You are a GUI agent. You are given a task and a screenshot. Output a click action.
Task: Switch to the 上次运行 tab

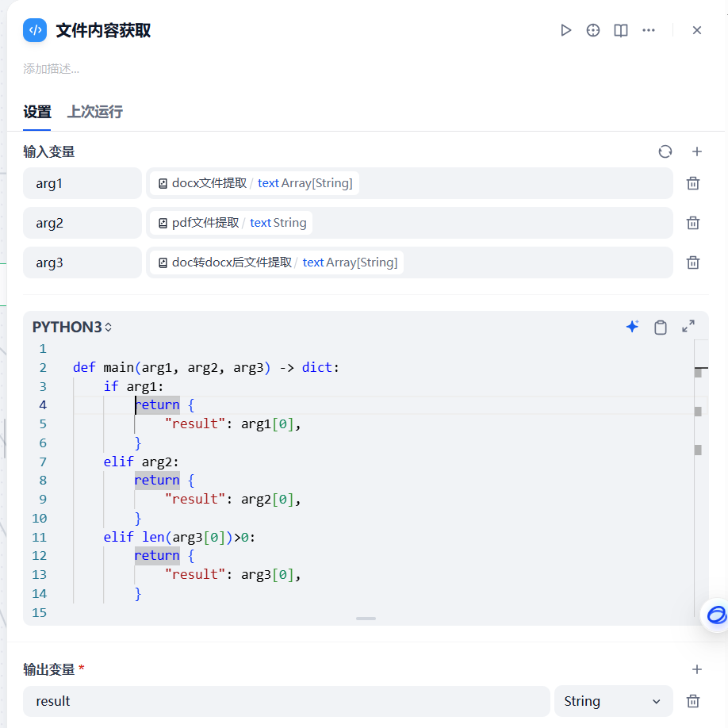(x=94, y=113)
